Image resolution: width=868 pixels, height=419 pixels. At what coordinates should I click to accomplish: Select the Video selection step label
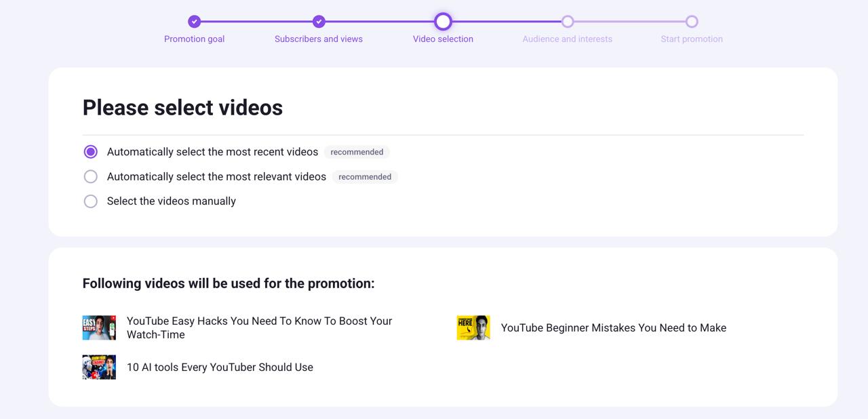[x=443, y=39]
